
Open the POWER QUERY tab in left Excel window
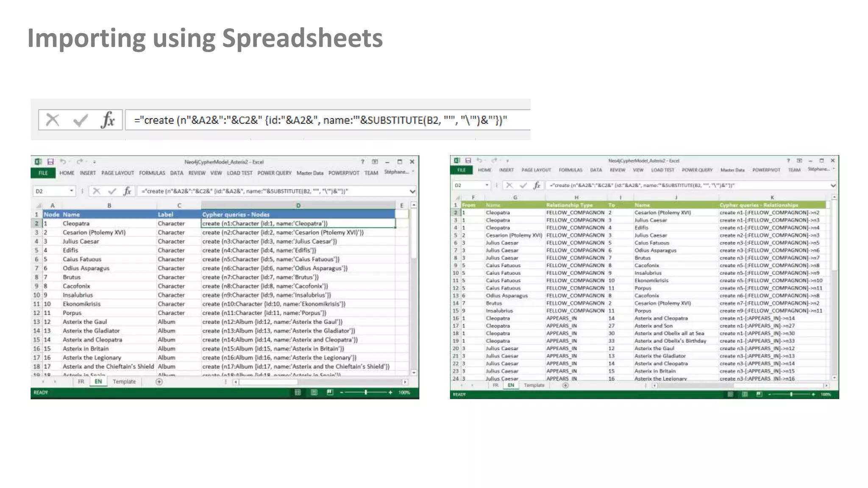(274, 173)
